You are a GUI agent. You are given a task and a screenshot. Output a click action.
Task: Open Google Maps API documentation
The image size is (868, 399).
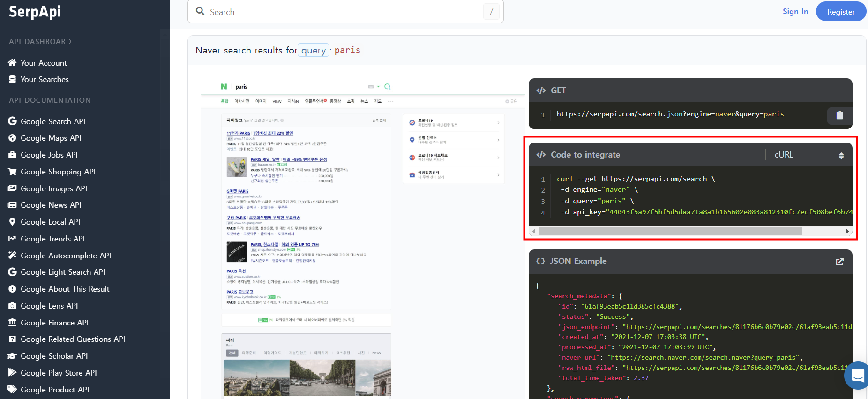tap(51, 138)
